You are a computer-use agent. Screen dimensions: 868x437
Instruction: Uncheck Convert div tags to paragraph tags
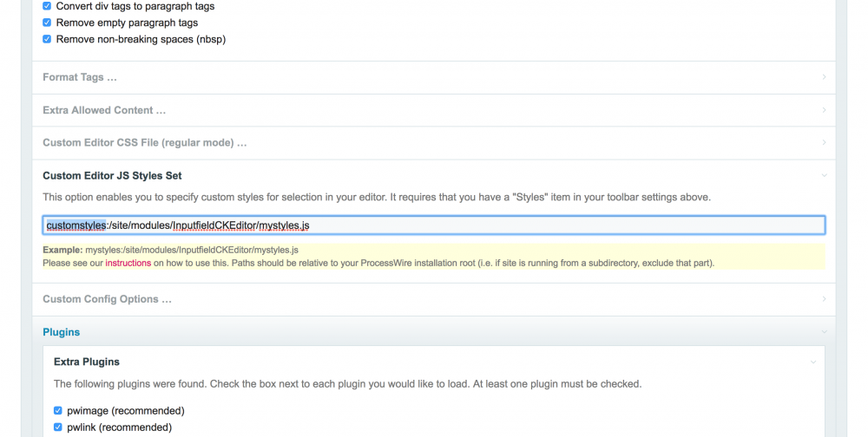pos(47,6)
